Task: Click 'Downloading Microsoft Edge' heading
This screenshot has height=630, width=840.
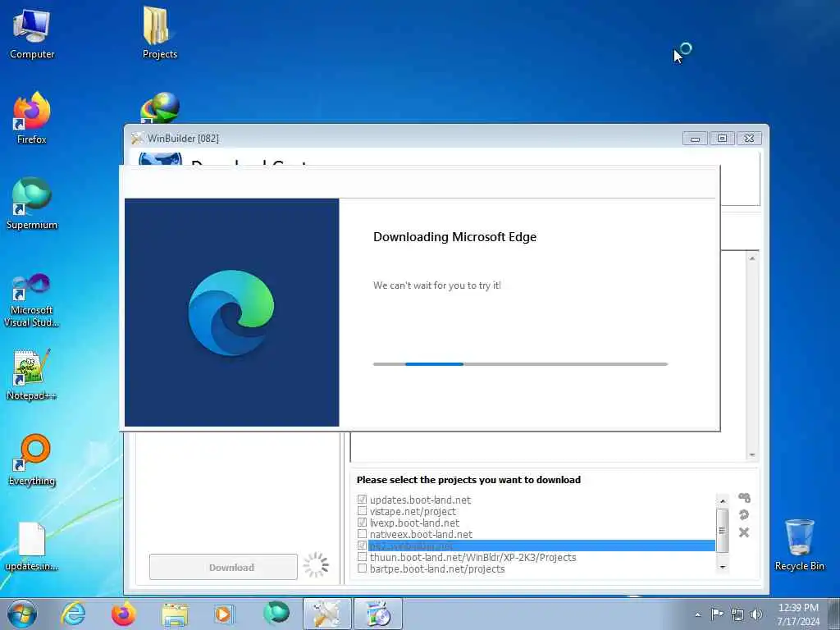Action: pos(454,237)
